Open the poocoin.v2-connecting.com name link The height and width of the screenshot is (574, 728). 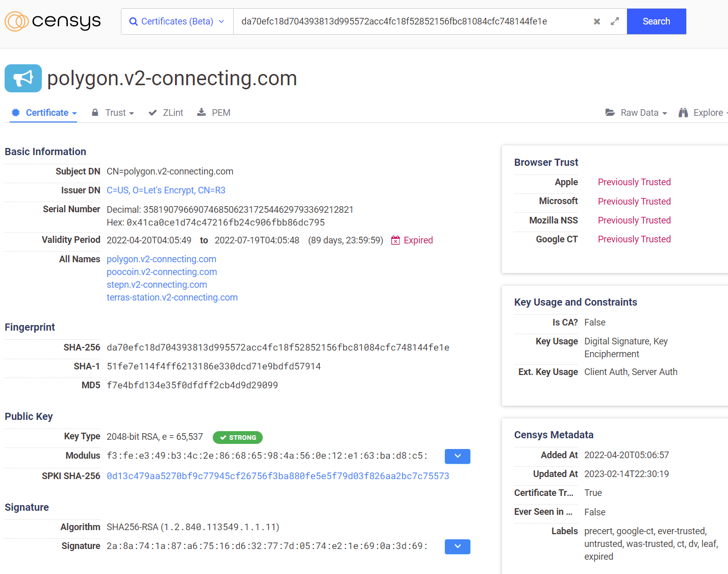162,272
